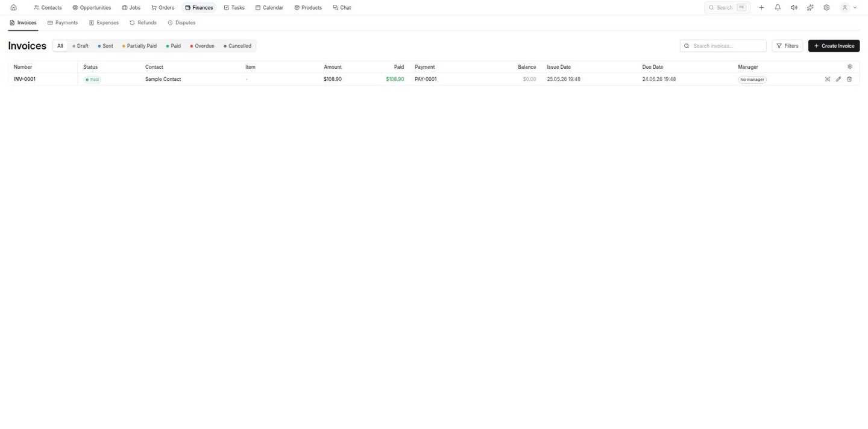The image size is (868, 429).
Task: Open the AI sparkles assistant icon
Action: [x=810, y=8]
